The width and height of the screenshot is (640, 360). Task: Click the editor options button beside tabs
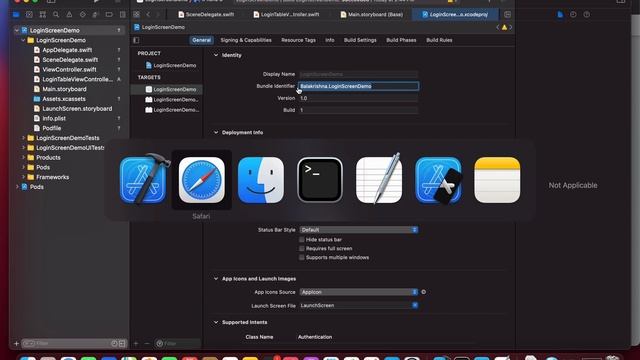(507, 14)
